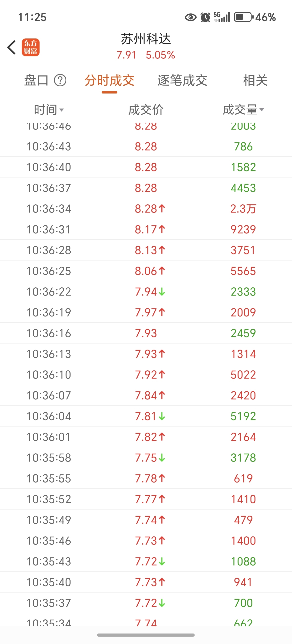This screenshot has width=292, height=644.
Task: Open the 东方财富 app logo
Action: click(31, 47)
